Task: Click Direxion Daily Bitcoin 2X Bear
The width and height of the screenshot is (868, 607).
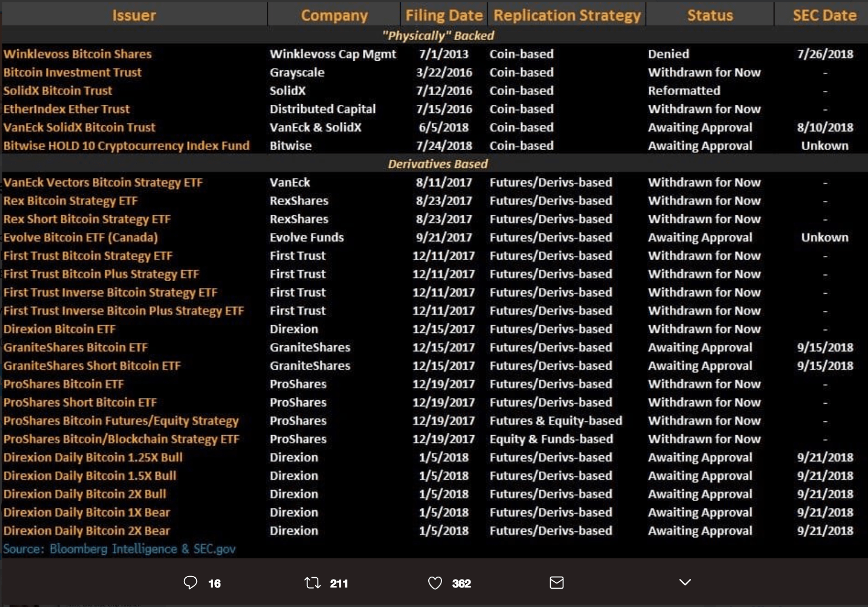Action: (87, 530)
